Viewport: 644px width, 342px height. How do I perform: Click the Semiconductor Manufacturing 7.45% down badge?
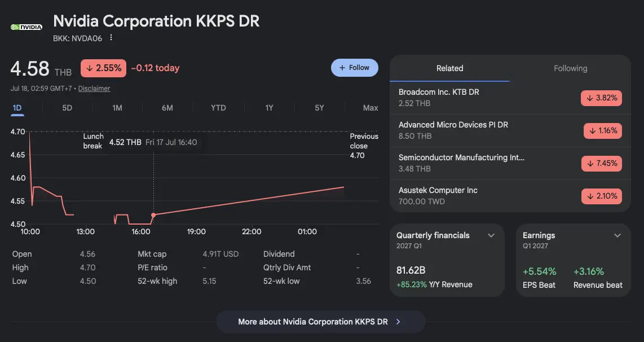pyautogui.click(x=602, y=164)
